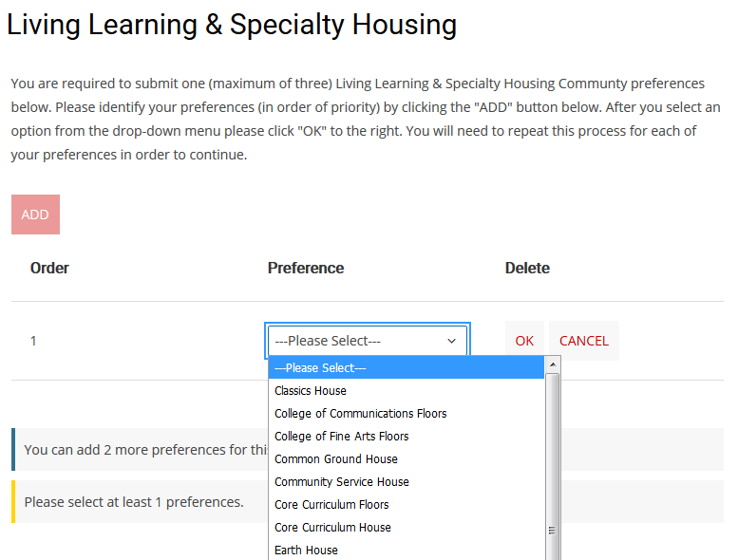Click the dropdown list scroll-up arrow
The height and width of the screenshot is (560, 738).
pyautogui.click(x=553, y=364)
